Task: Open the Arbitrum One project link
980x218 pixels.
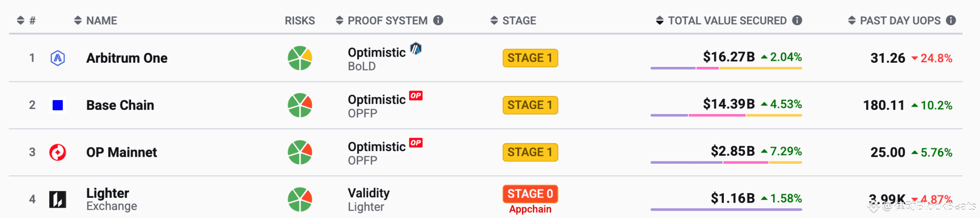Action: click(x=127, y=58)
